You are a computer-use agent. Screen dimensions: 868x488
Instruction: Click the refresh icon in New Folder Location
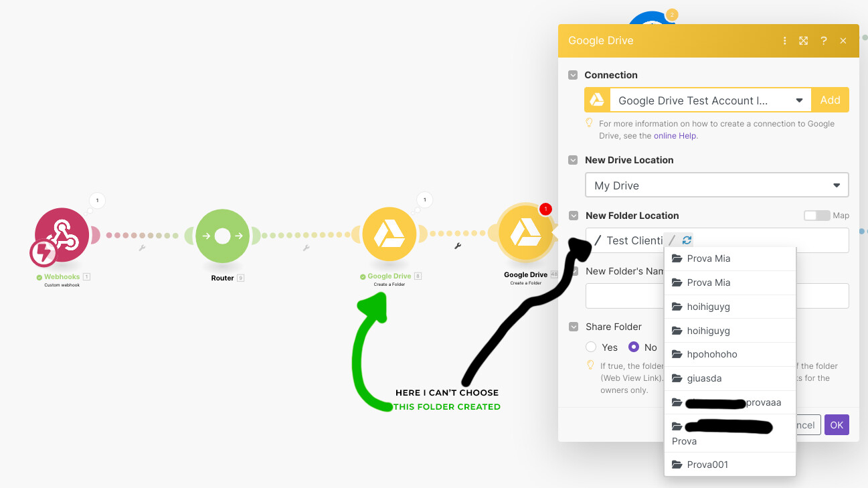[687, 240]
